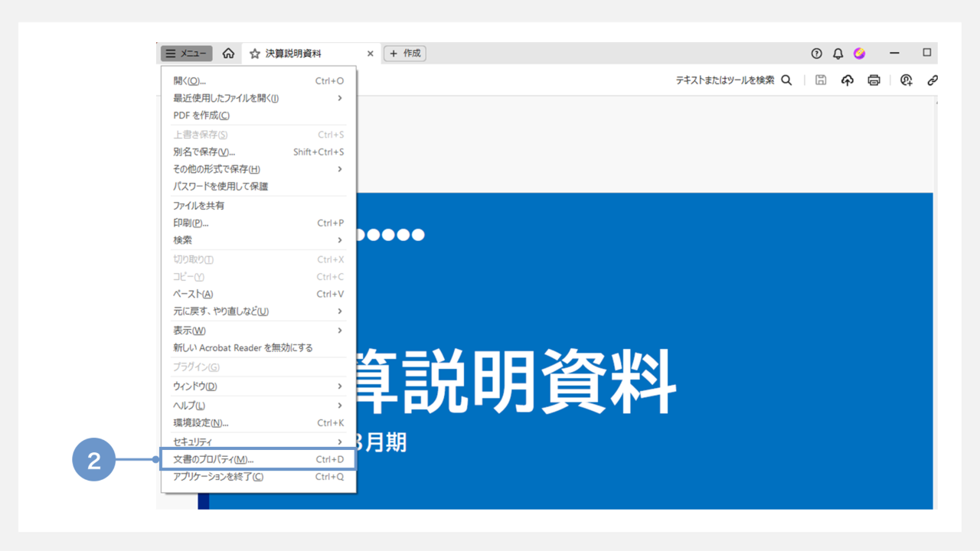
Task: Expand 元に戻す、やり直しなど submenu
Action: pos(259,311)
